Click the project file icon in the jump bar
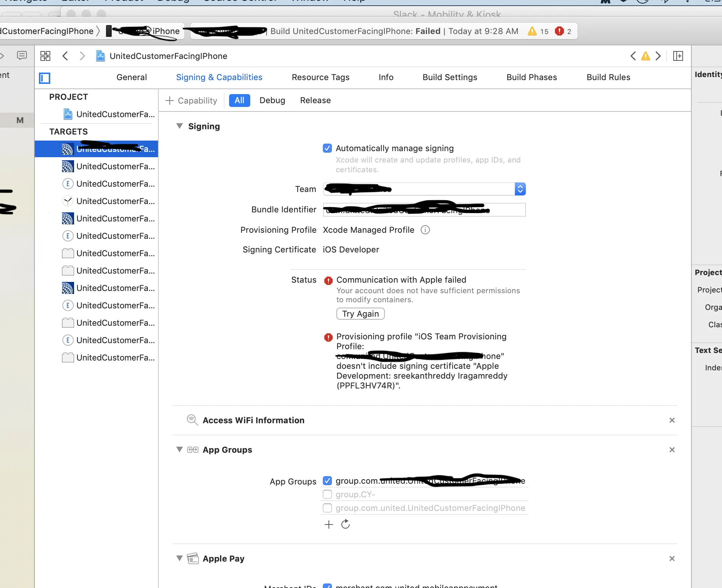Viewport: 722px width, 588px height. [100, 56]
